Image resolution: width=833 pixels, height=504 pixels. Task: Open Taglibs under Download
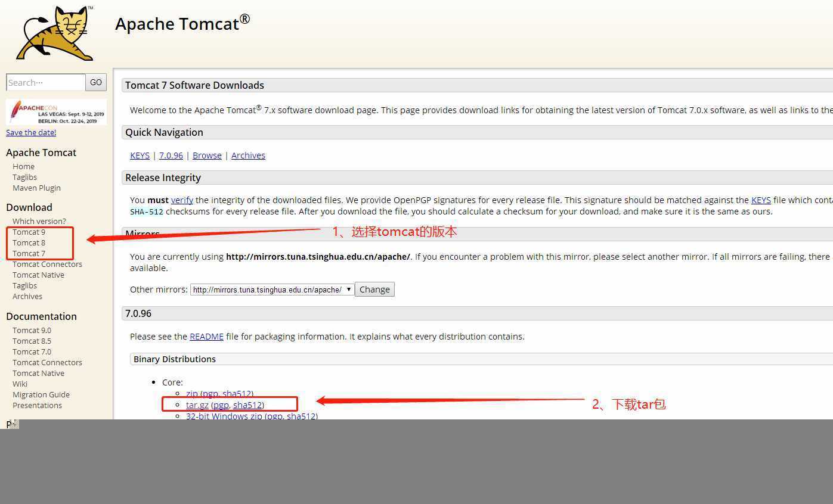pos(24,285)
